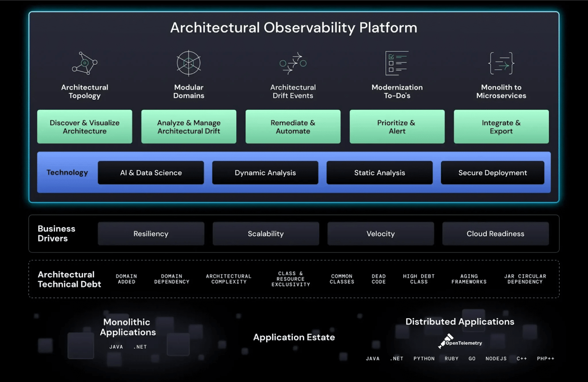Image resolution: width=588 pixels, height=382 pixels.
Task: Click Analyze & Manage Architectural Drift
Action: [188, 127]
